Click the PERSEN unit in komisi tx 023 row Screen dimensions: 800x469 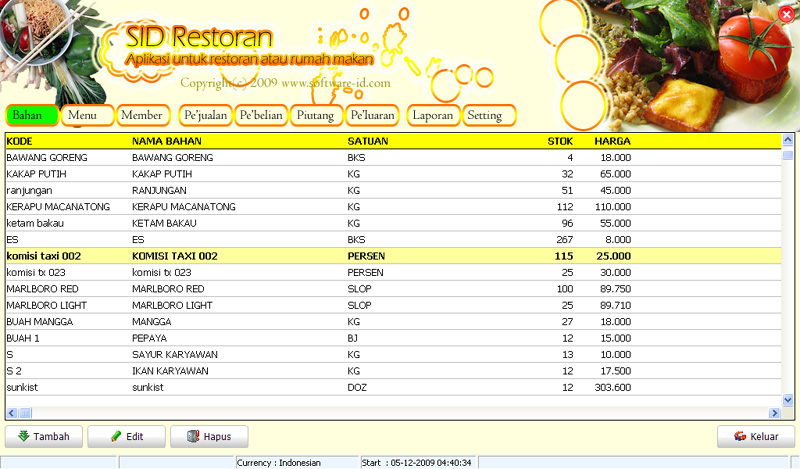(365, 273)
